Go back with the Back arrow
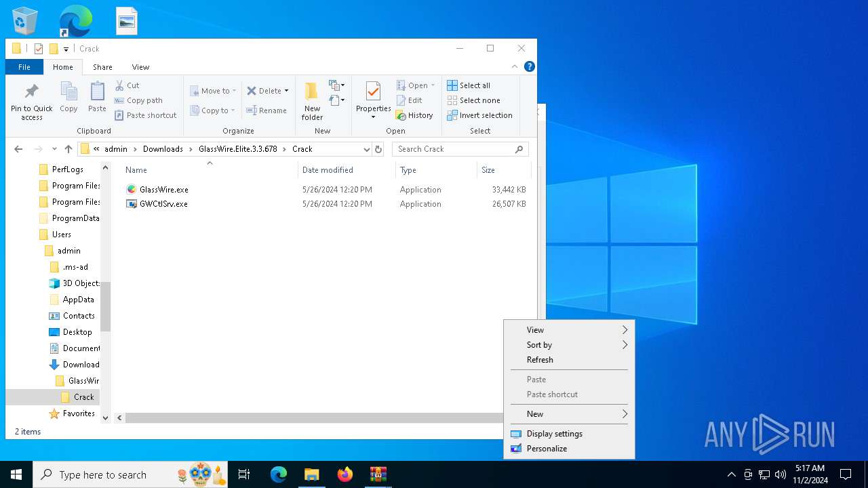Image resolution: width=868 pixels, height=488 pixels. point(18,149)
